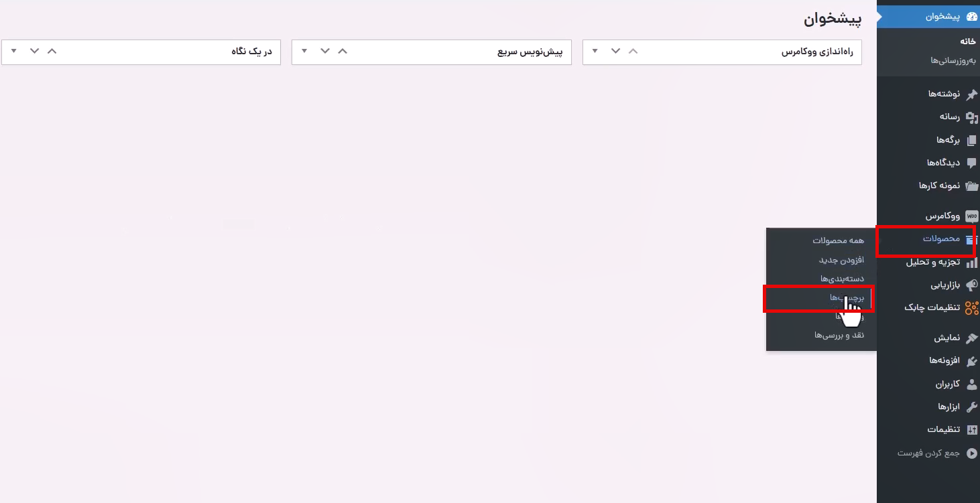Click the pushpin icon beside نوشته‌ها
Image resolution: width=980 pixels, height=503 pixels.
971,94
